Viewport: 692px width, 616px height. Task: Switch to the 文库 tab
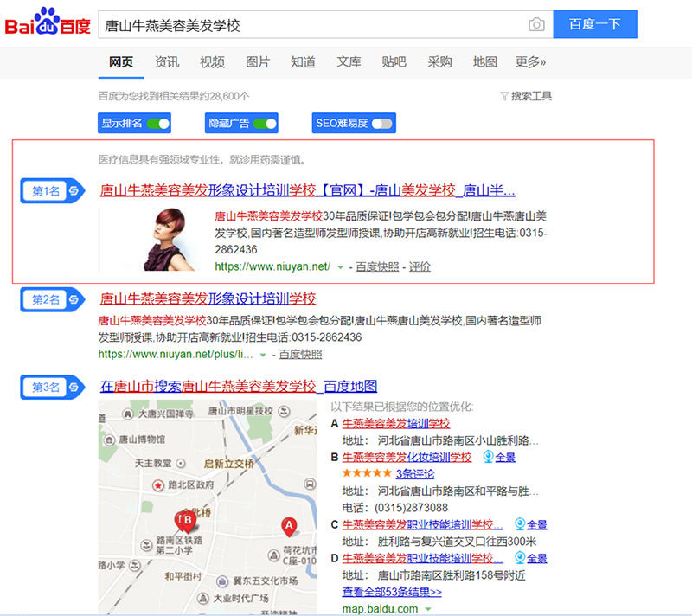(x=349, y=61)
